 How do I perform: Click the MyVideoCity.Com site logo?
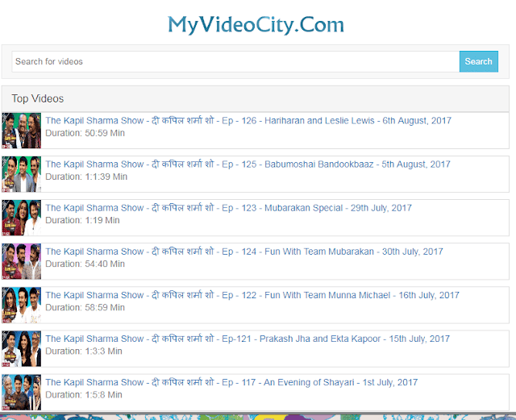click(x=256, y=25)
